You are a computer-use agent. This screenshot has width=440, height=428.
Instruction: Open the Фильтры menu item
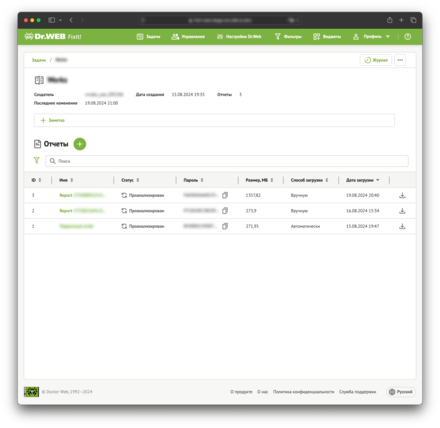click(288, 37)
